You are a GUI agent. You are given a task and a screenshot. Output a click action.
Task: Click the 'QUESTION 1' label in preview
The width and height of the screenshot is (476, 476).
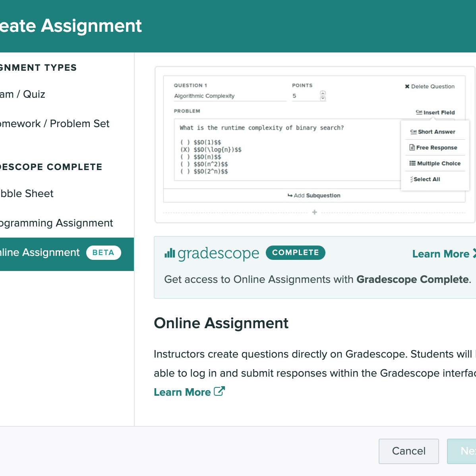coord(190,85)
